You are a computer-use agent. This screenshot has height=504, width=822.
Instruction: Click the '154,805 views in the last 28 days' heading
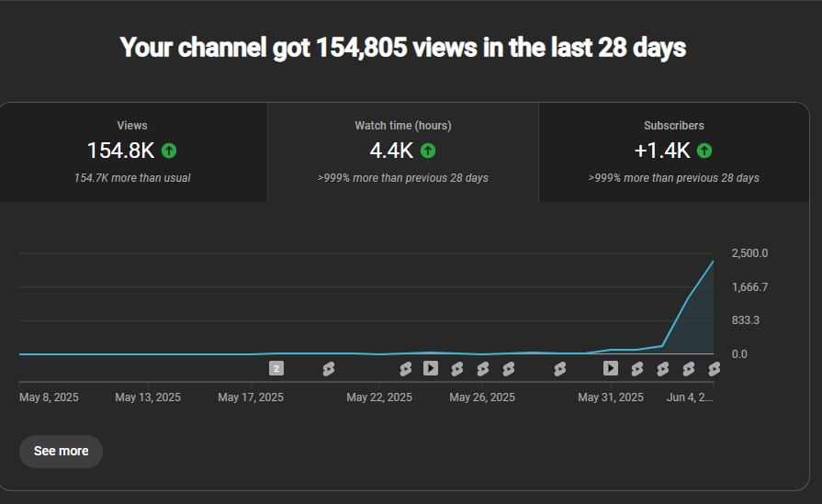(x=402, y=48)
